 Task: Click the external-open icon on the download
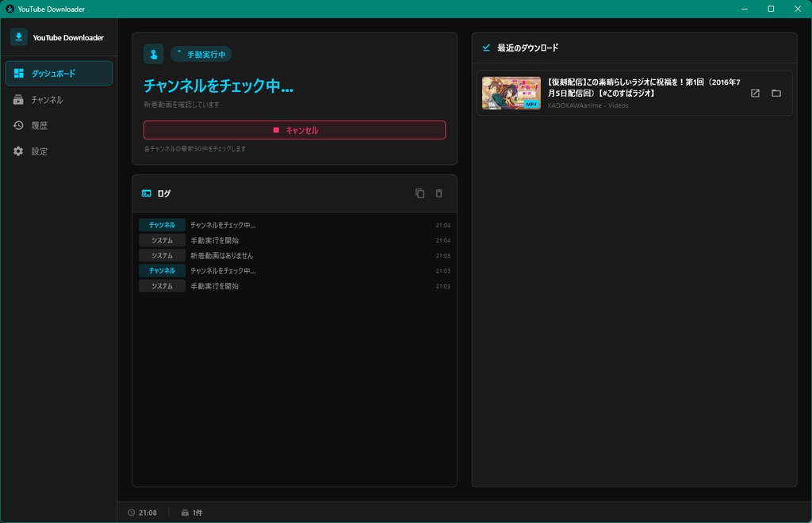coord(755,93)
